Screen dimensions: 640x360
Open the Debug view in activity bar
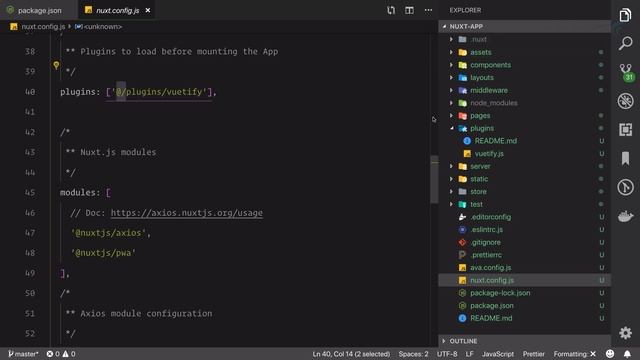point(625,101)
